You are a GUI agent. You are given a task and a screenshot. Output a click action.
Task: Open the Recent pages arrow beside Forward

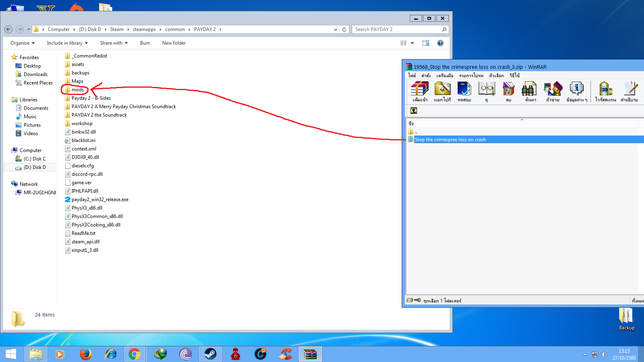pyautogui.click(x=29, y=29)
